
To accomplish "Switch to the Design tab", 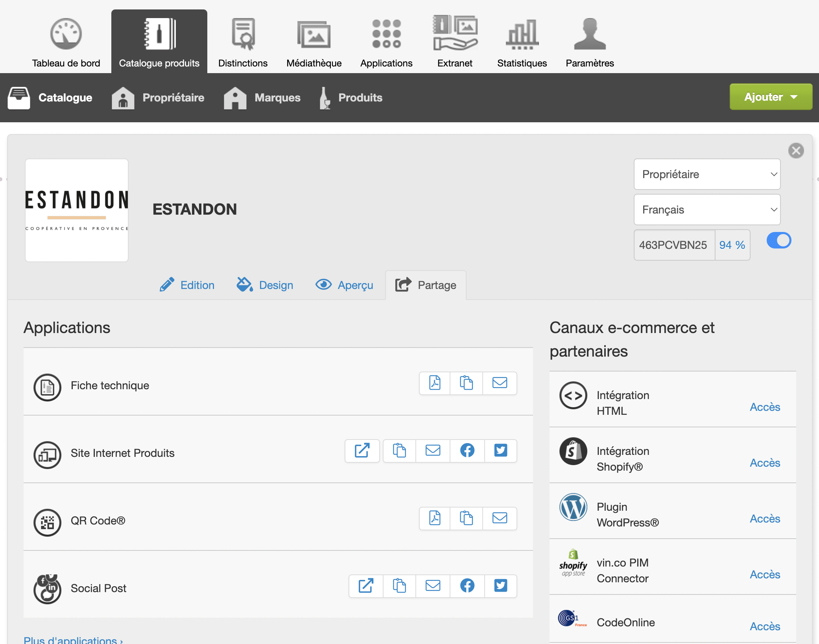I will point(265,285).
